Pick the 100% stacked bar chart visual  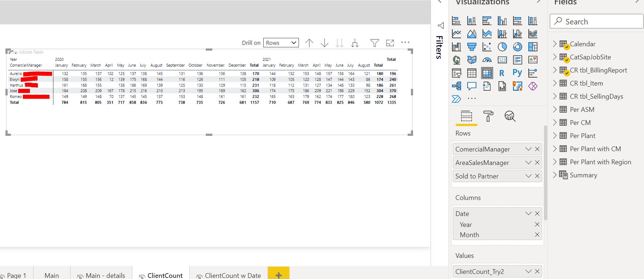coord(517,21)
